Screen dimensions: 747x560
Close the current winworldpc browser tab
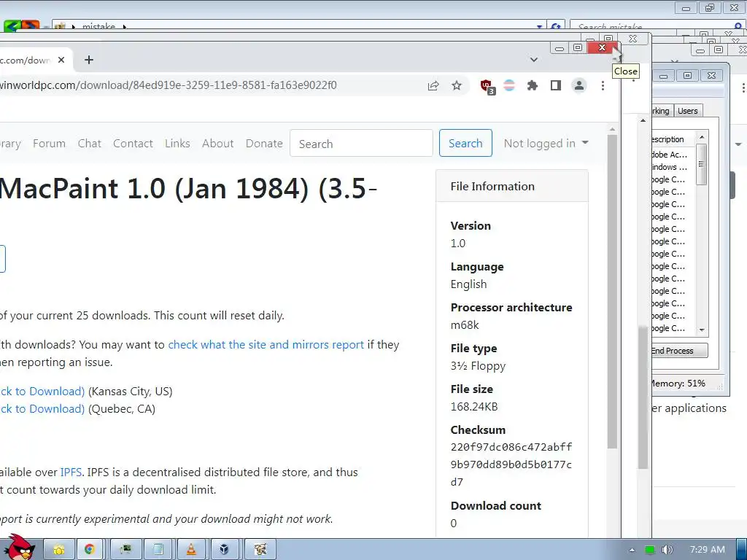click(61, 60)
